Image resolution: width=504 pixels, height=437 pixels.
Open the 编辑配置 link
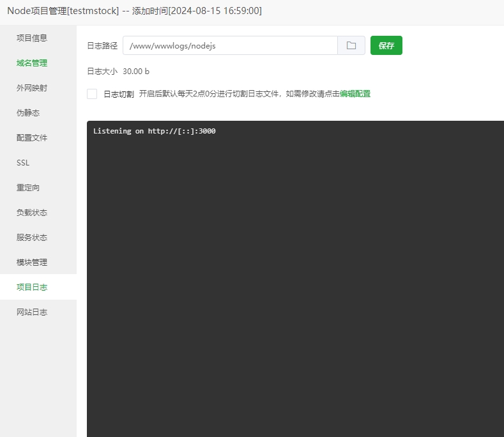tap(355, 94)
